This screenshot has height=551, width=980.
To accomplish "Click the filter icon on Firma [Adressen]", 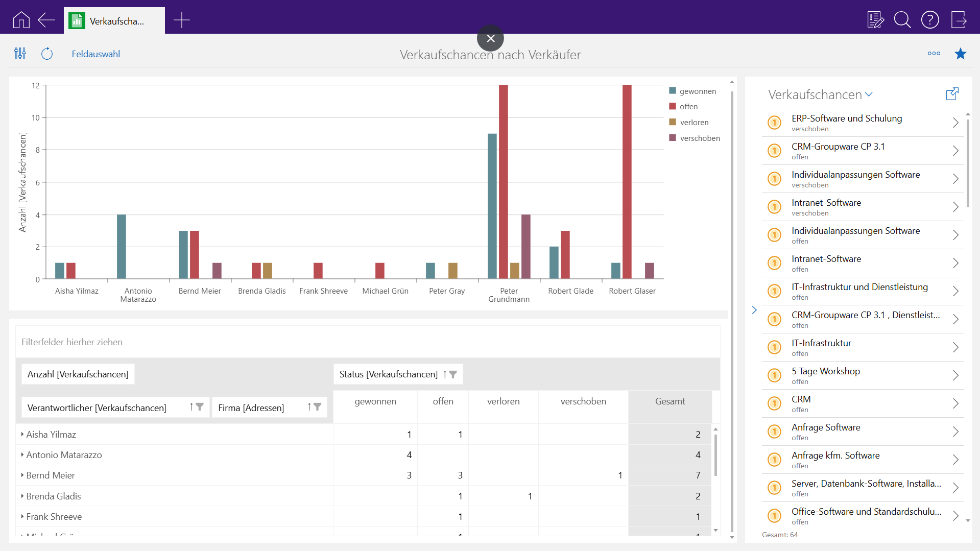I will (318, 407).
